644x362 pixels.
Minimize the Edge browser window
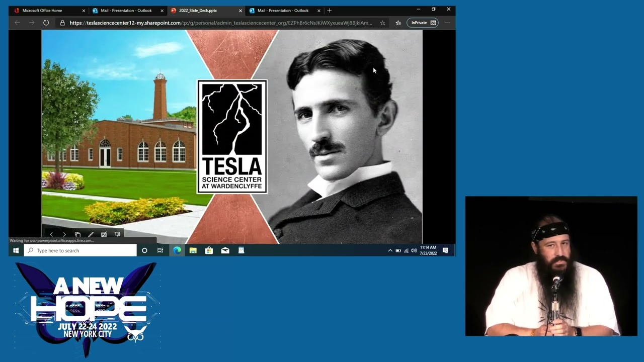pyautogui.click(x=418, y=10)
